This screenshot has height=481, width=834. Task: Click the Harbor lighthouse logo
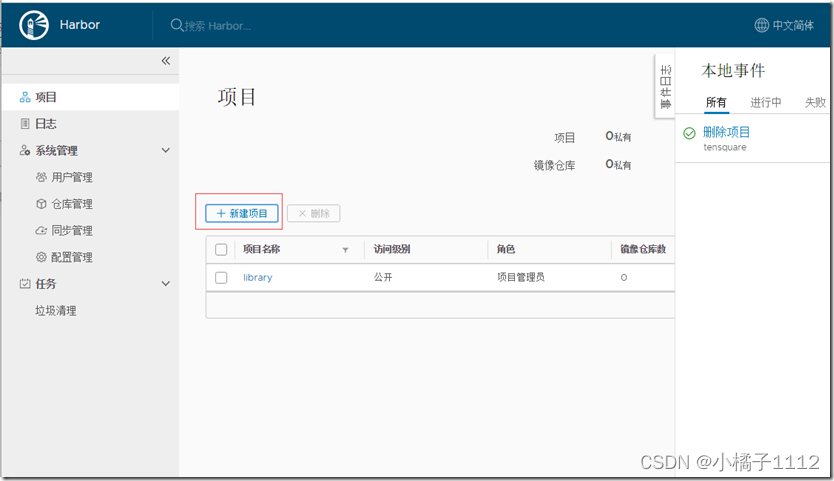pyautogui.click(x=34, y=25)
